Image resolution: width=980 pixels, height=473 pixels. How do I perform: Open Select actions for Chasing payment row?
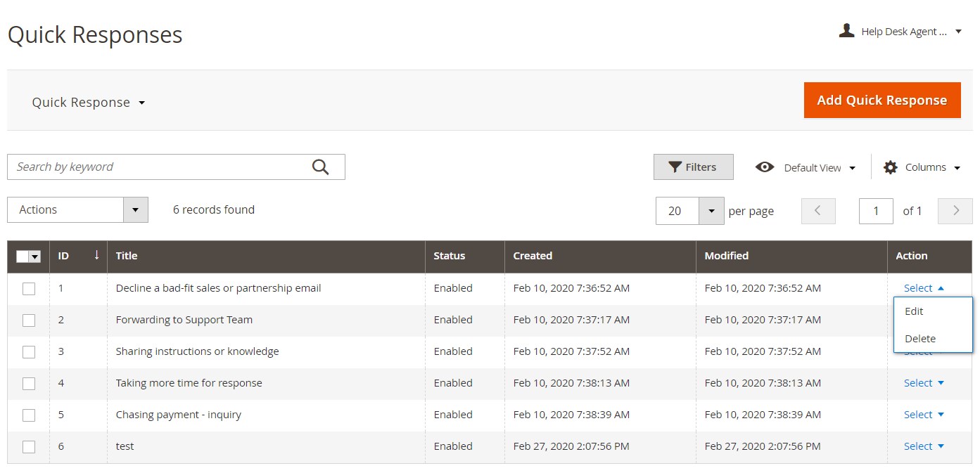(x=924, y=415)
